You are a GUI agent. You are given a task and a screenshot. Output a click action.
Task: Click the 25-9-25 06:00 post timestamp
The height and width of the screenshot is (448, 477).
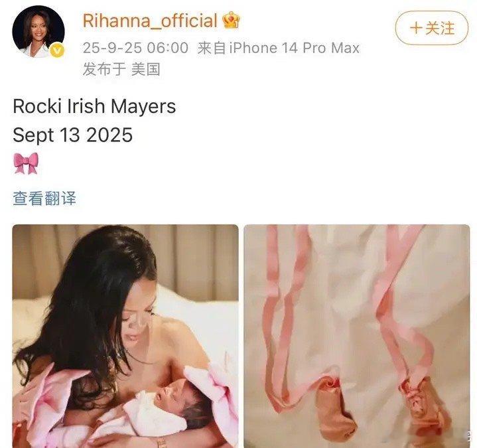(x=135, y=48)
